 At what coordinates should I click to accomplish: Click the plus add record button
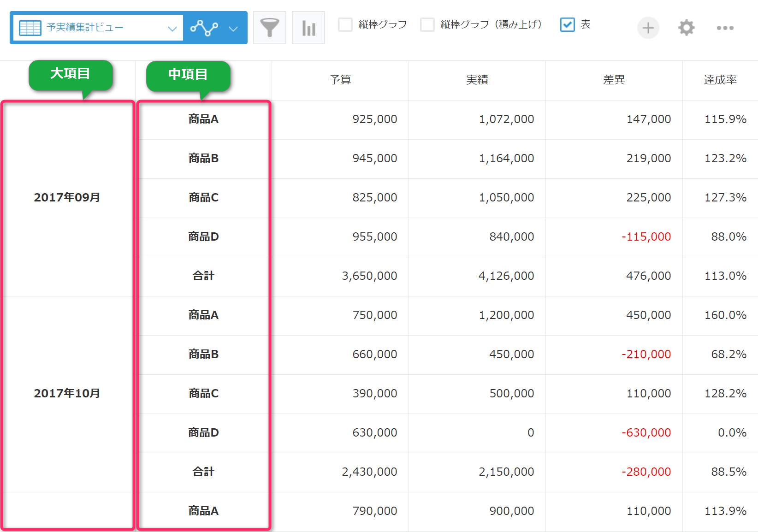pyautogui.click(x=648, y=28)
